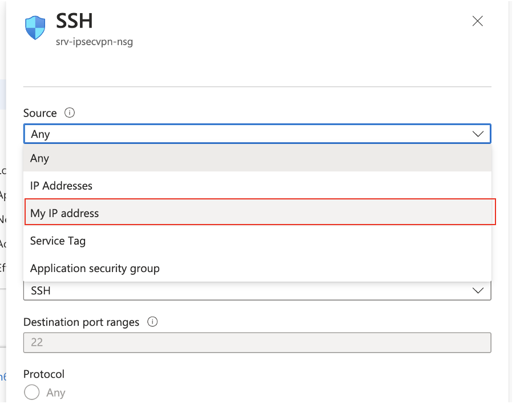This screenshot has height=416, width=532.
Task: Click the Source field label text
Action: pos(40,113)
